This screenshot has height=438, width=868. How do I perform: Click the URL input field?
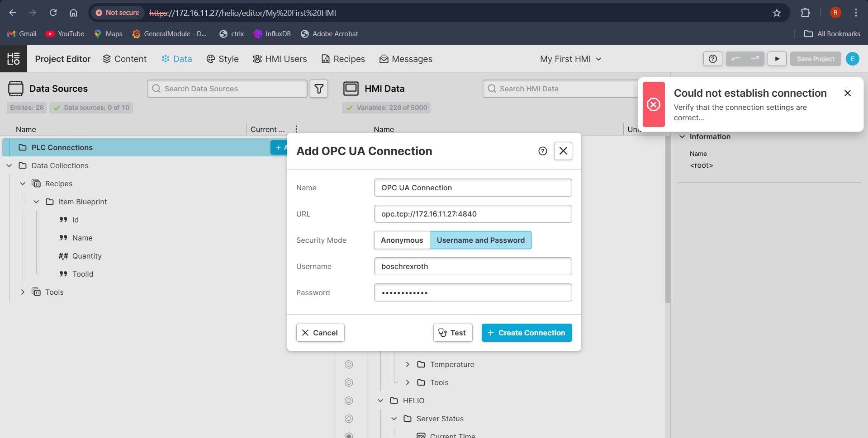[473, 214]
